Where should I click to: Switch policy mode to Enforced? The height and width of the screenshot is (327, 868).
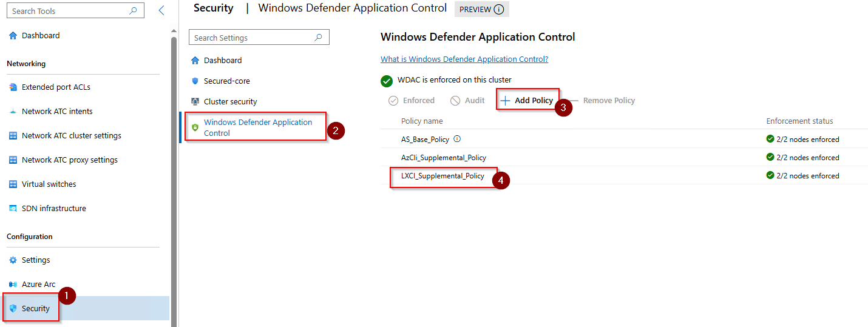(x=412, y=101)
